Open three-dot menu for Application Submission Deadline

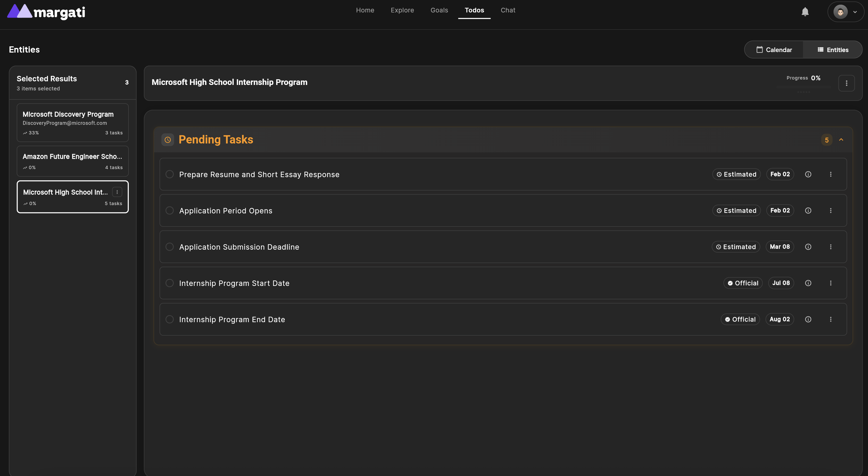tap(831, 247)
